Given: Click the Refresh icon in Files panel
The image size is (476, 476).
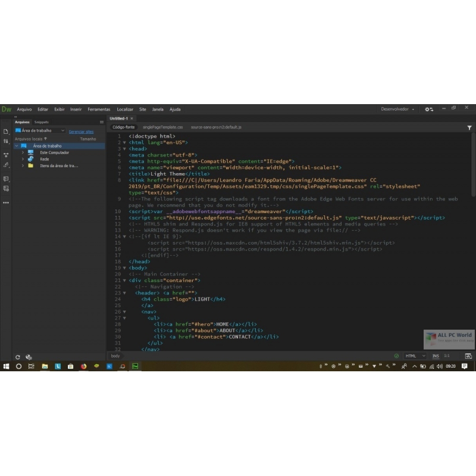Looking at the screenshot, I should (x=18, y=357).
